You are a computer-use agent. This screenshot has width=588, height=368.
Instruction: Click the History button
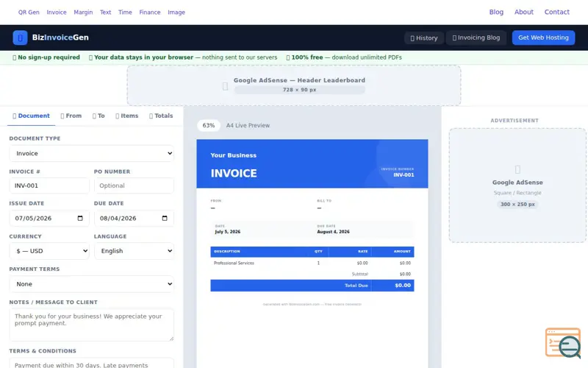pos(424,38)
